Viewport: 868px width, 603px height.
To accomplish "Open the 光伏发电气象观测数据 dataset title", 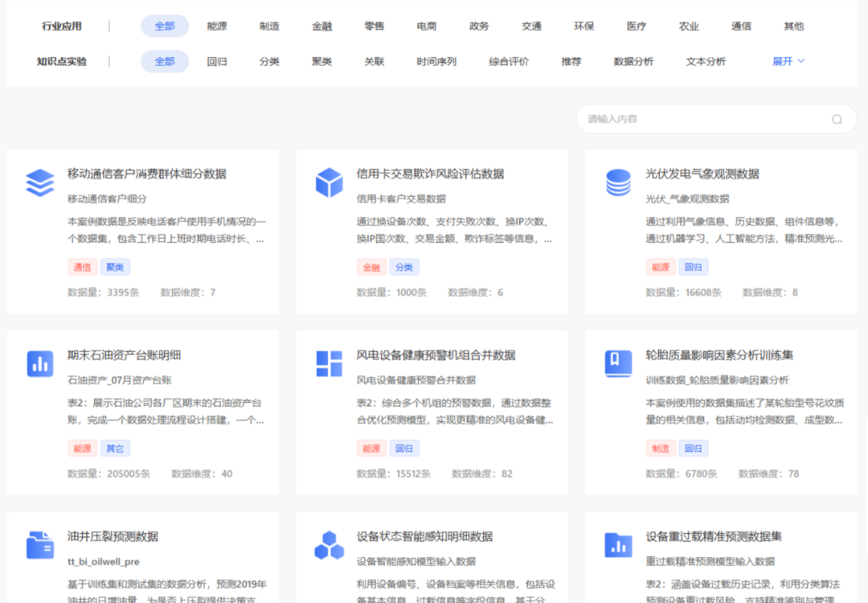I will (x=702, y=174).
